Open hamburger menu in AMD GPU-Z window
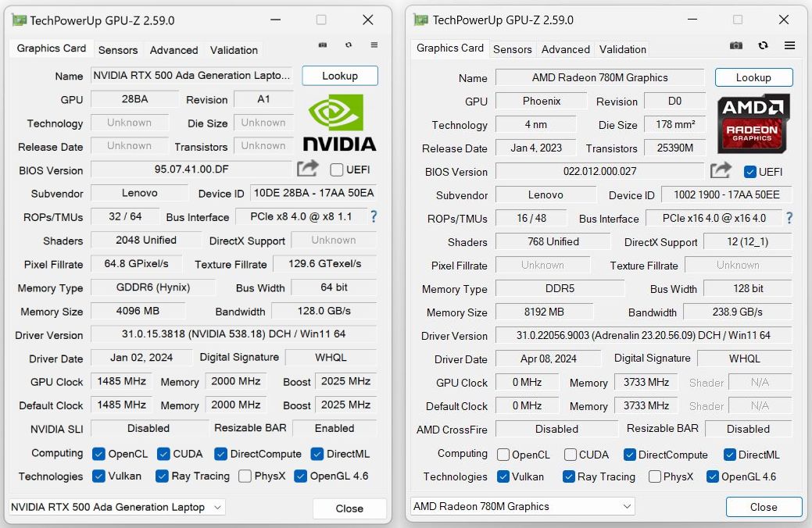This screenshot has width=812, height=528. (790, 45)
